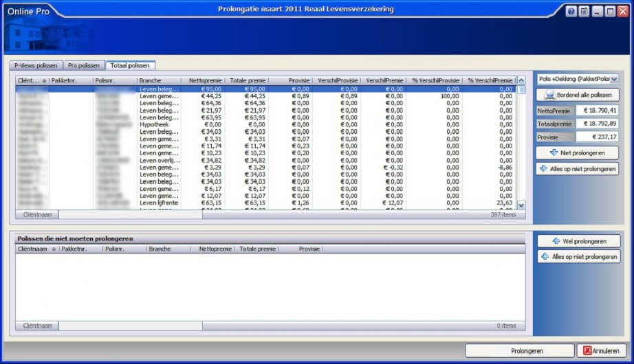This screenshot has width=634, height=364.
Task: Select the Leven overlij... row
Action: [x=265, y=161]
